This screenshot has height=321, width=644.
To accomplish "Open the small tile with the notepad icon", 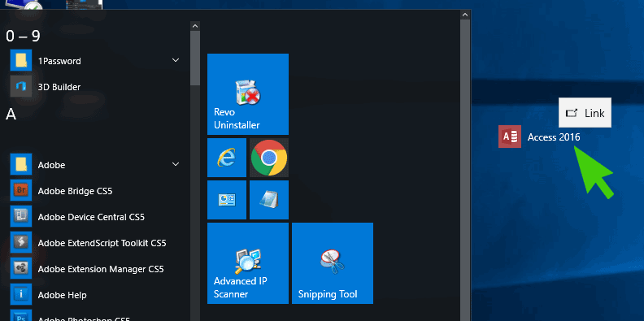I will point(269,200).
